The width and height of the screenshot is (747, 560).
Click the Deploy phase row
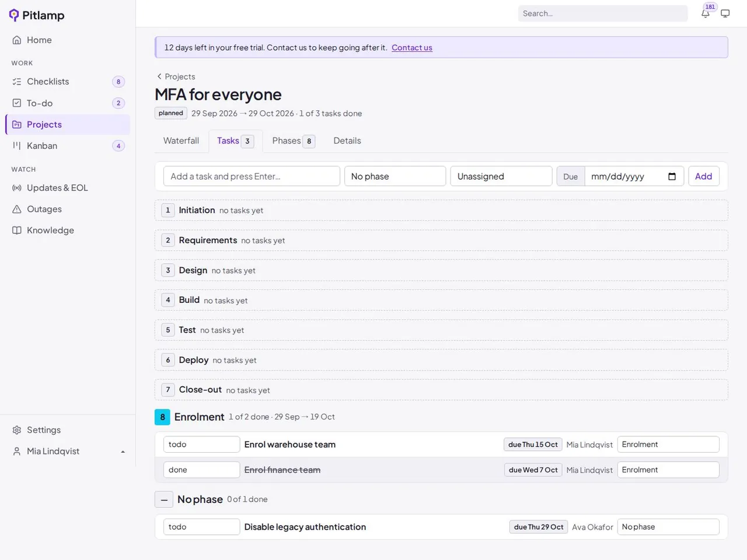pyautogui.click(x=441, y=360)
